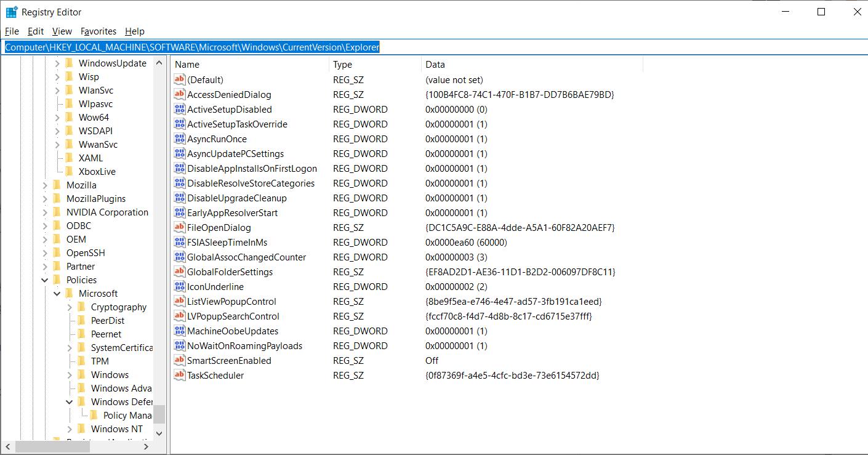868x455 pixels.
Task: Select the AsyncRunOnce DWORD value icon
Action: coord(179,139)
